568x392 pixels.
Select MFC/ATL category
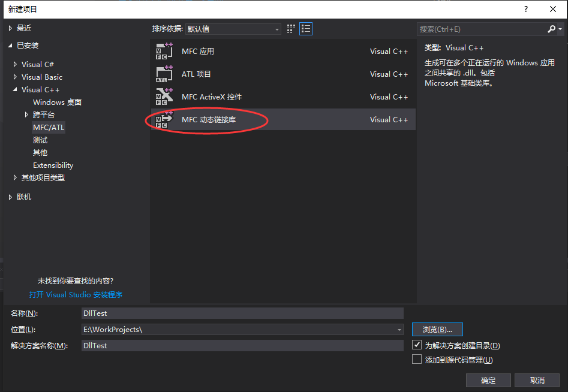point(49,128)
